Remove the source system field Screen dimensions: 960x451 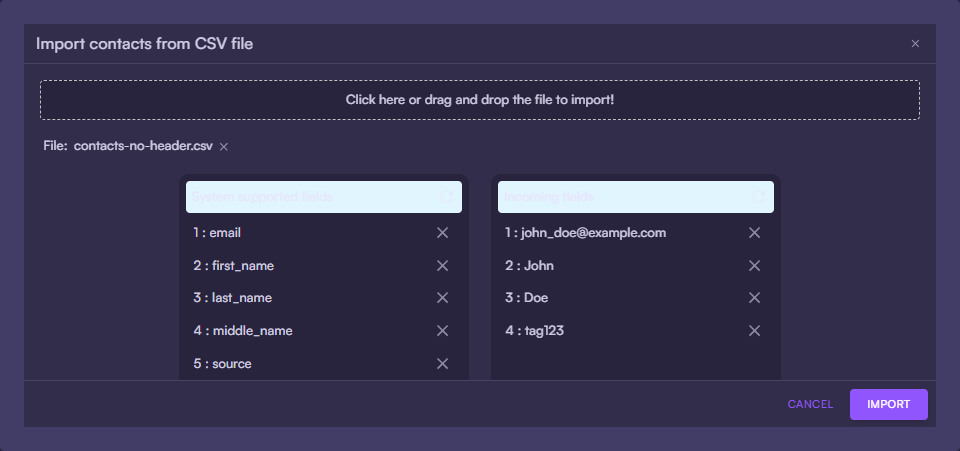[442, 364]
